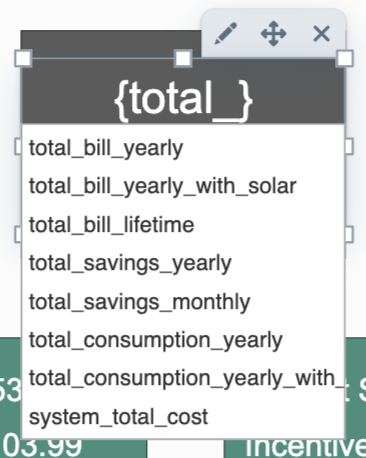The height and width of the screenshot is (458, 366).
Task: Click the pencil edit icon
Action: click(x=226, y=34)
